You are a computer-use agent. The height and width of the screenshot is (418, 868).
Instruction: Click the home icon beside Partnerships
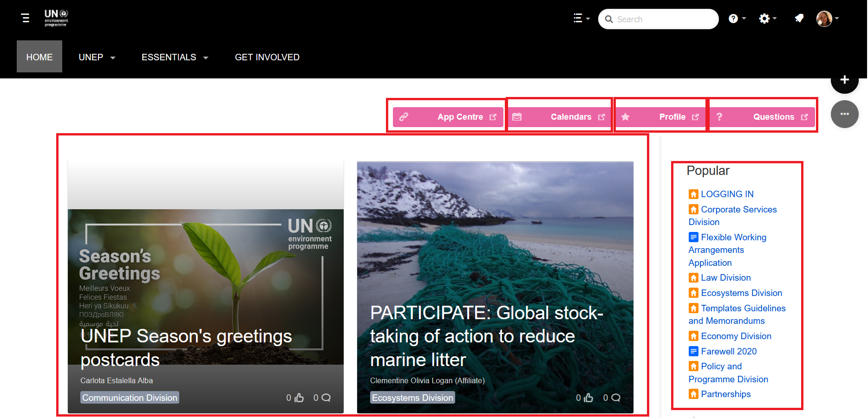(x=693, y=394)
